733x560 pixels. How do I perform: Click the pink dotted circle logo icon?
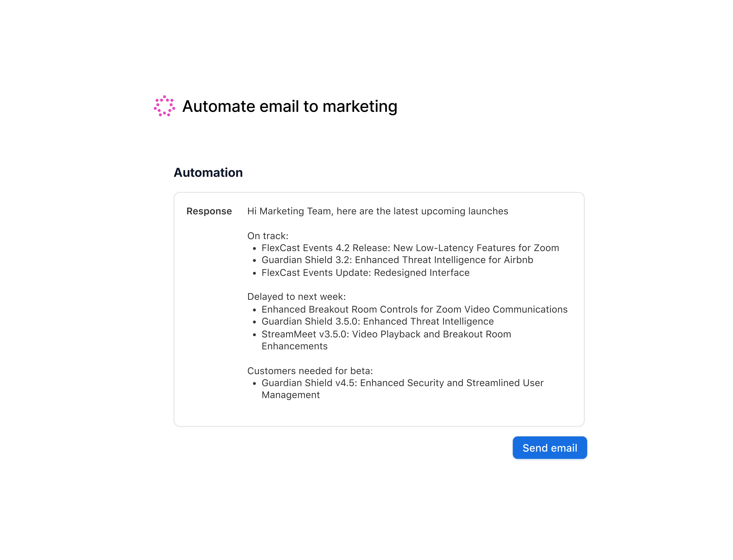pyautogui.click(x=164, y=106)
